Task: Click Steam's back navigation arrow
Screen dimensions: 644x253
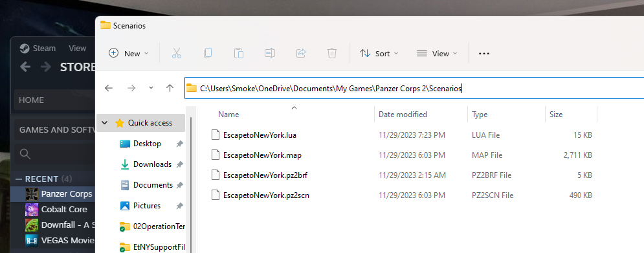Action: (x=25, y=67)
